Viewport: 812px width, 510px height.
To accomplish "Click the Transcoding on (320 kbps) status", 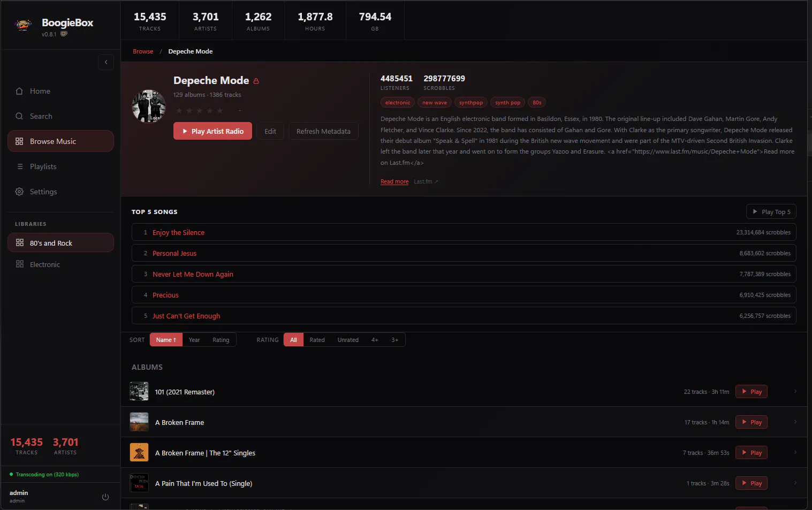I will (x=44, y=474).
